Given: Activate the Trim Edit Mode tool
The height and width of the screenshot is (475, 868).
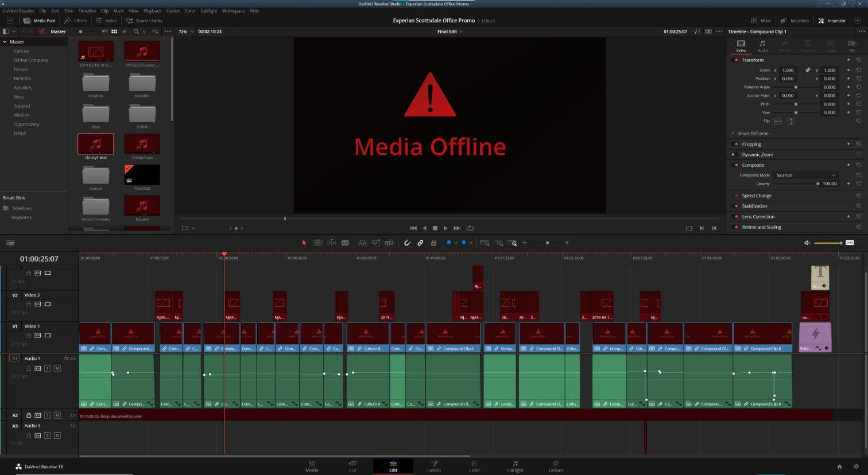Looking at the screenshot, I should pos(317,243).
